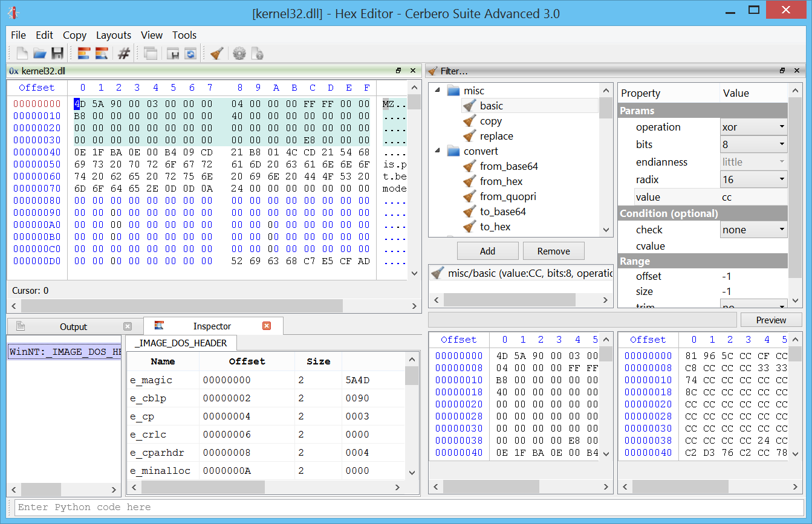Close the Output tab
Viewport: 812px width, 524px height.
click(128, 326)
